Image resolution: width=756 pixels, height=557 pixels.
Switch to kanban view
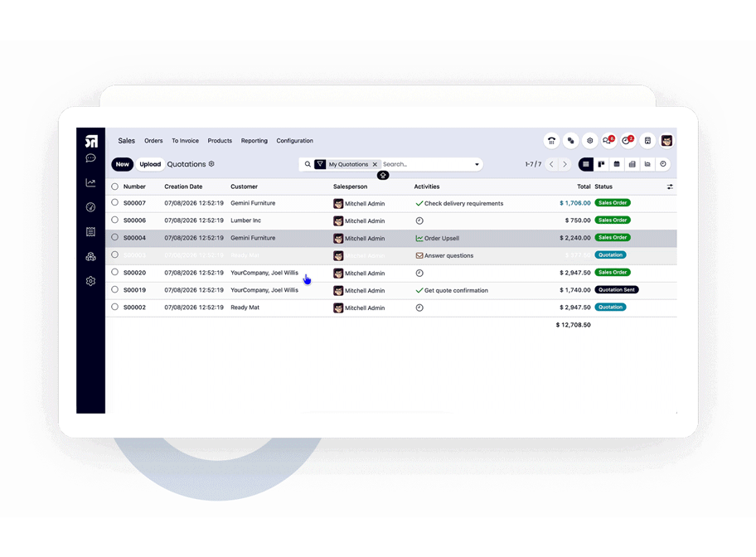tap(601, 164)
